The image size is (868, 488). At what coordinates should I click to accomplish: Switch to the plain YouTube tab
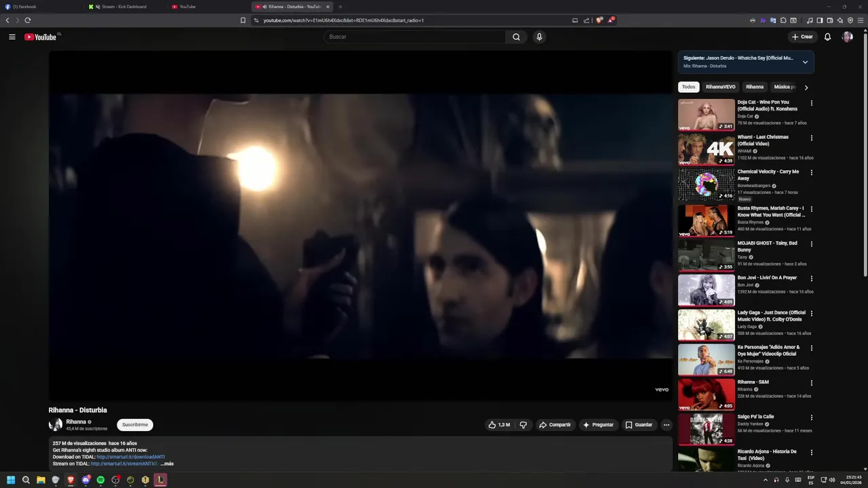click(x=208, y=7)
